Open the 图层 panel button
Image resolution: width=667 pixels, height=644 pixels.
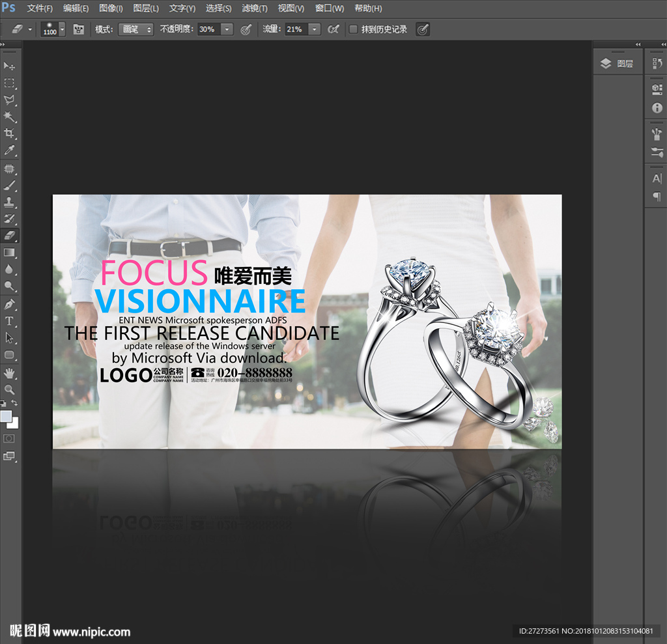(617, 63)
